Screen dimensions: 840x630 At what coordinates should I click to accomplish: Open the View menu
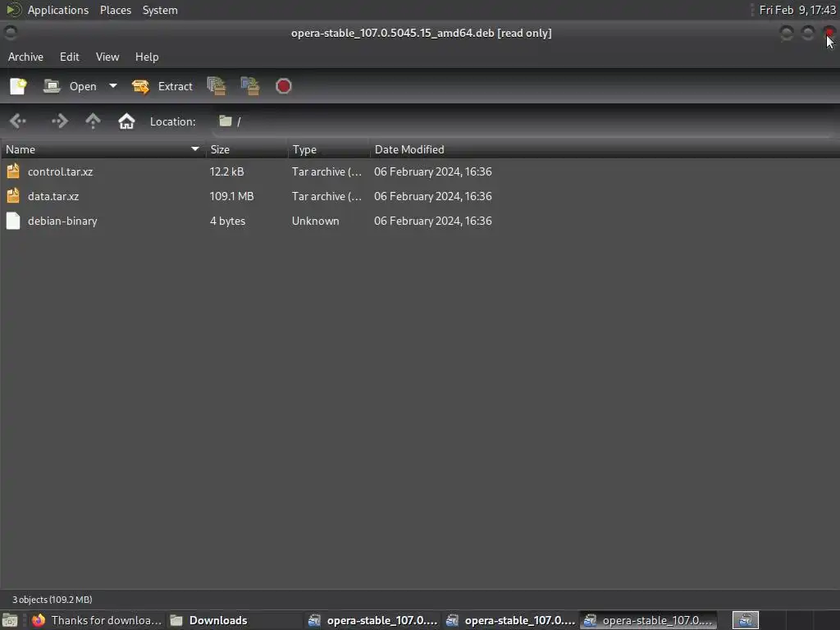[x=107, y=57]
